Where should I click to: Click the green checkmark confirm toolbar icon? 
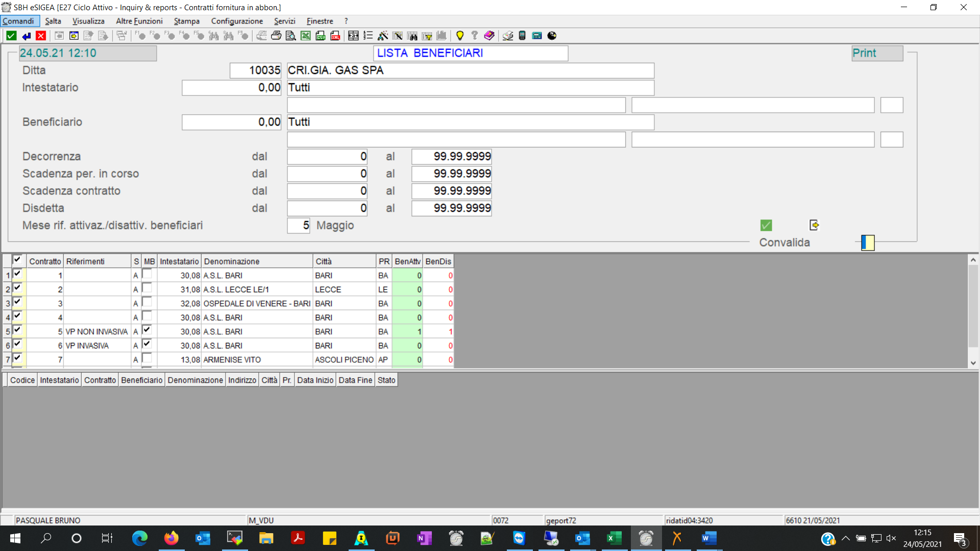[x=11, y=36]
